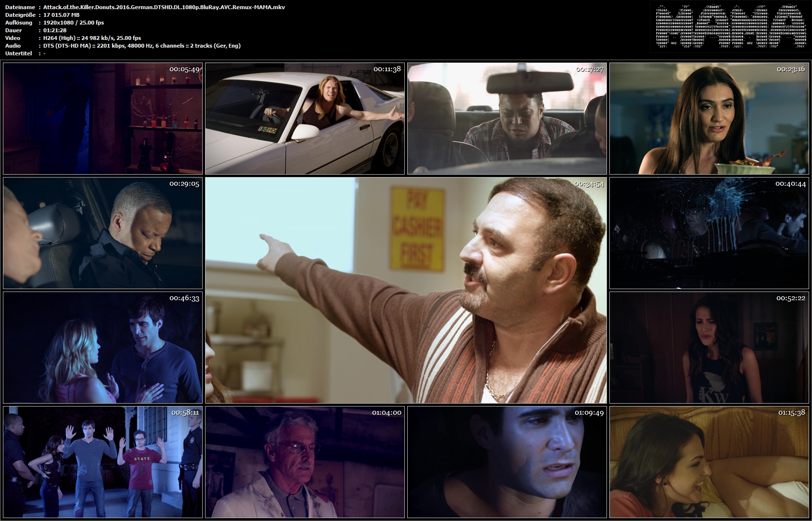812x521 pixels.
Task: Click the Dateigröße label
Action: [x=21, y=15]
